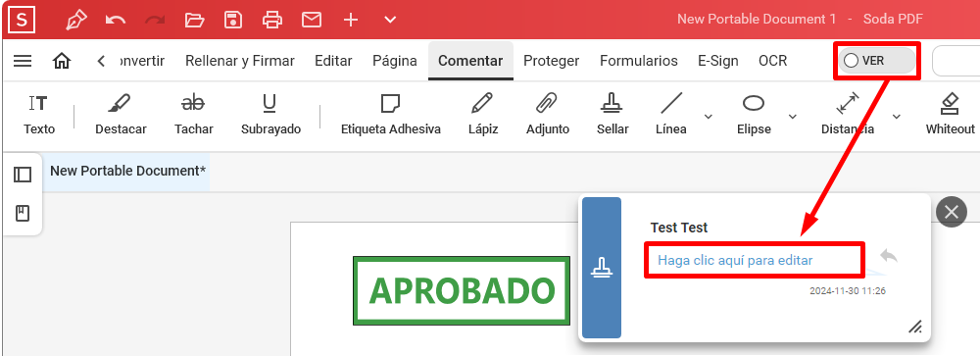Activate the Whiteout eraser tool
Screen dimensions: 980x356
click(950, 115)
